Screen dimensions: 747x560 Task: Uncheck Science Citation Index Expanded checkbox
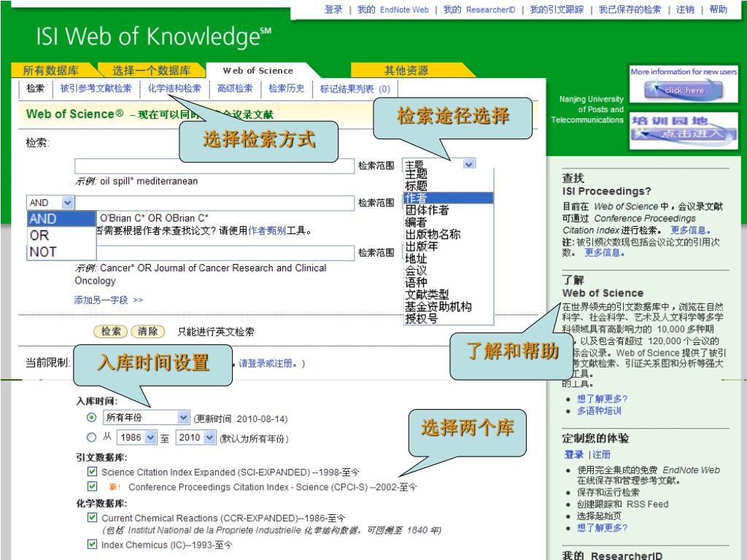point(93,472)
